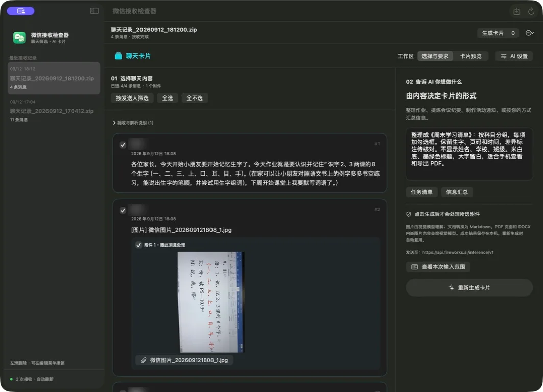Select 聊天记录_20260912_170412.zip in sidebar
The height and width of the screenshot is (392, 543).
point(54,111)
